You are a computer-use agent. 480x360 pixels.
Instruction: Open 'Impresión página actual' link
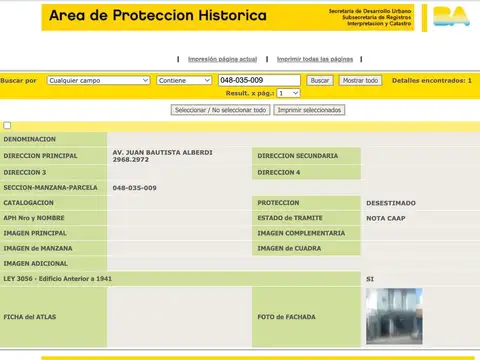(x=222, y=59)
